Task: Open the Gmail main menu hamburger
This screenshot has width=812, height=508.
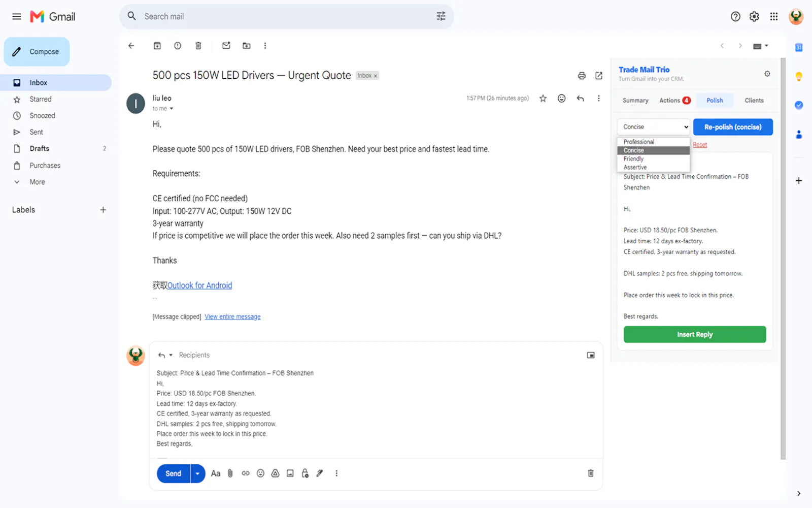Action: point(17,16)
